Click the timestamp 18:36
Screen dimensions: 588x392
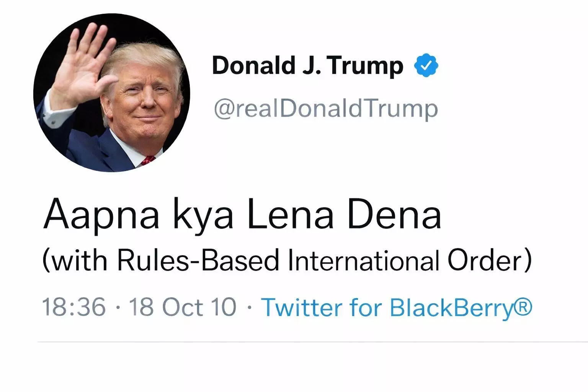click(x=75, y=306)
